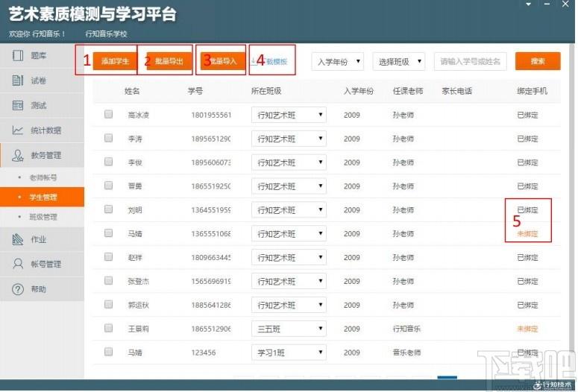Open the 作业 sidebar menu label
This screenshot has height=392, width=578.
[x=39, y=239]
